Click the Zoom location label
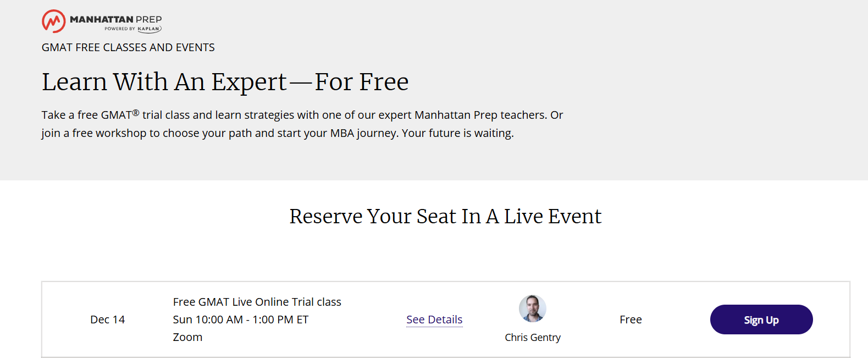868x358 pixels. point(187,337)
